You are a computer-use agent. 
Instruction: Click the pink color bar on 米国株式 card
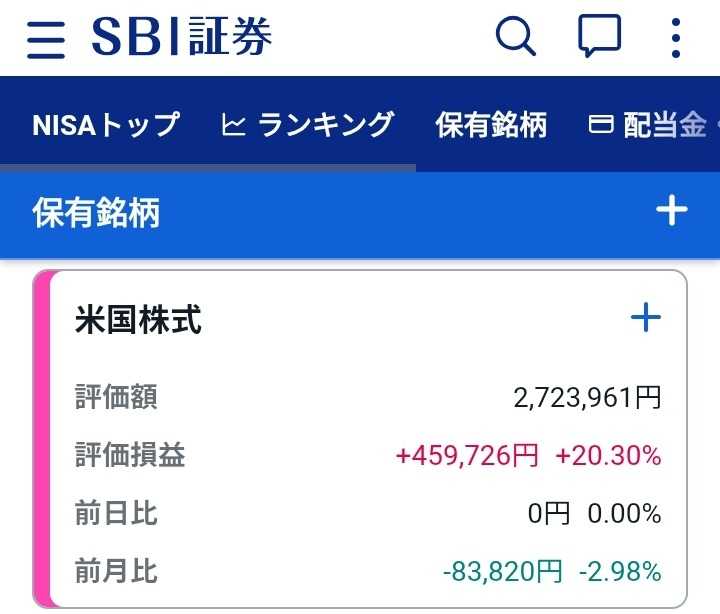point(43,440)
